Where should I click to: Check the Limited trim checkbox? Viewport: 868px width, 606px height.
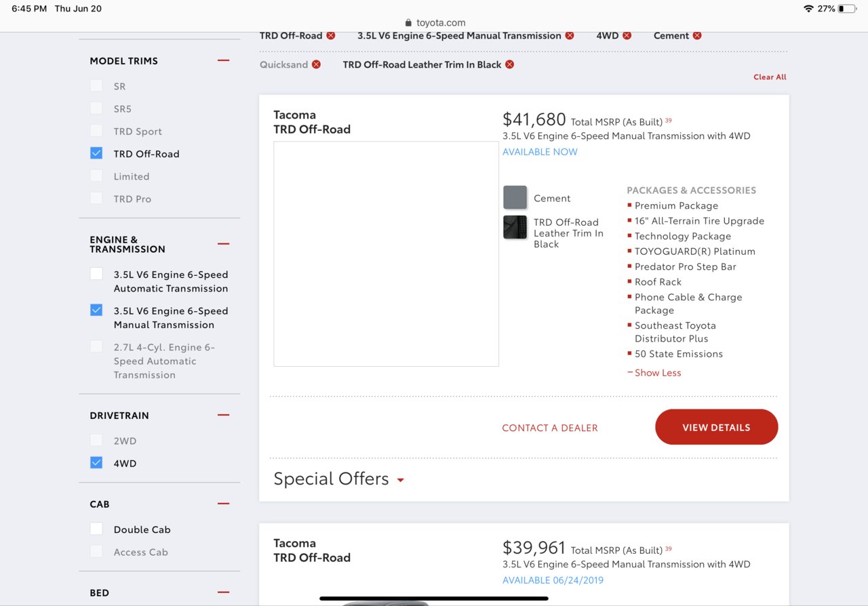pos(96,176)
